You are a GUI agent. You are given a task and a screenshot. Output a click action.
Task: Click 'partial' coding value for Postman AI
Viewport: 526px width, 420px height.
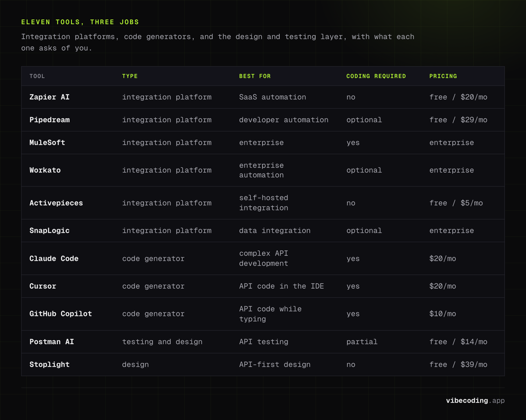coord(362,342)
